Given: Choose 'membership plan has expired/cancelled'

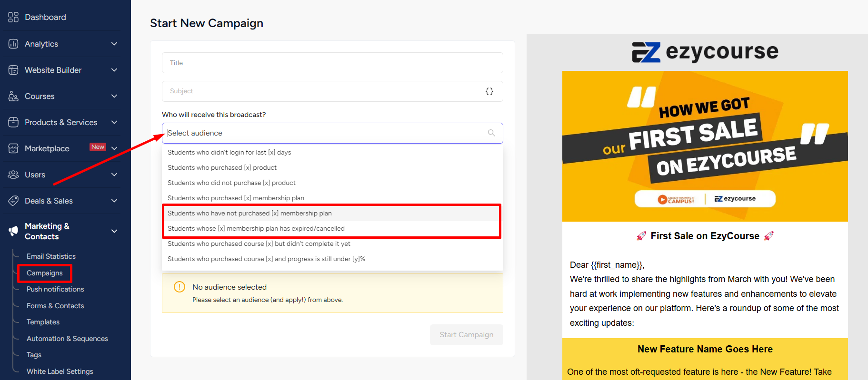Looking at the screenshot, I should (332, 229).
